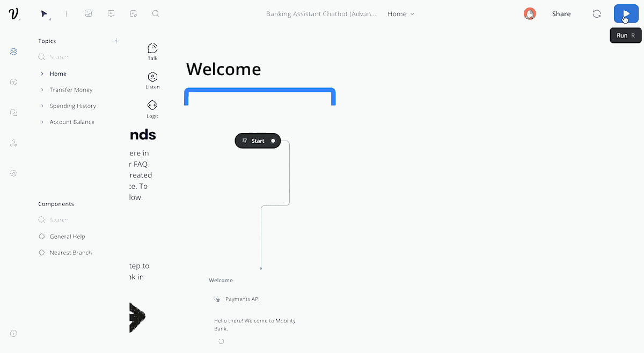Select the Transfer Money topic
The width and height of the screenshot is (644, 353).
pyautogui.click(x=71, y=90)
